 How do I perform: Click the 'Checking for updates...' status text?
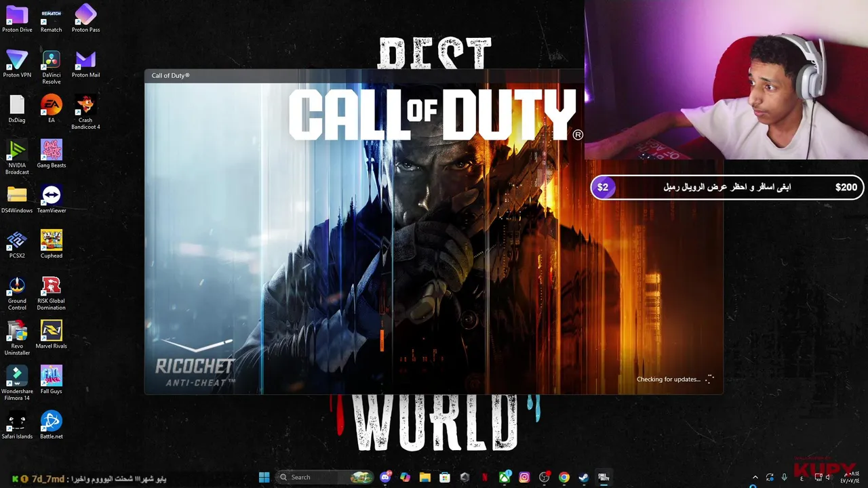point(668,380)
